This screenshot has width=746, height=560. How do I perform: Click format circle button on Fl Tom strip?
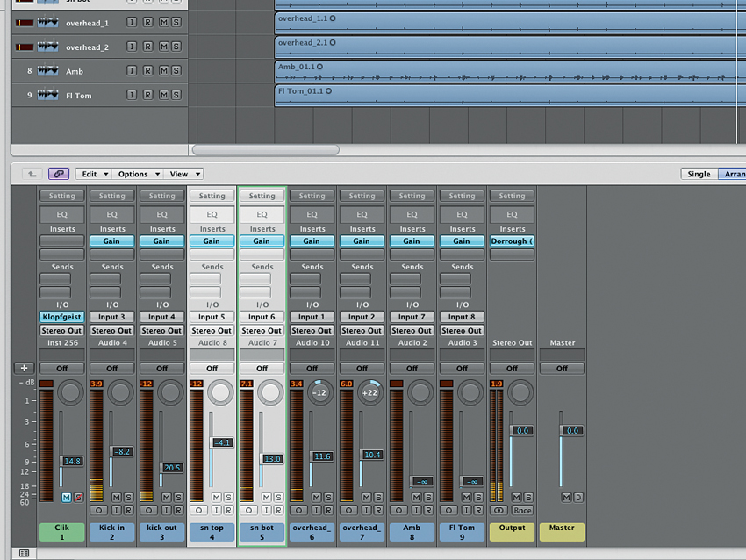coord(448,510)
